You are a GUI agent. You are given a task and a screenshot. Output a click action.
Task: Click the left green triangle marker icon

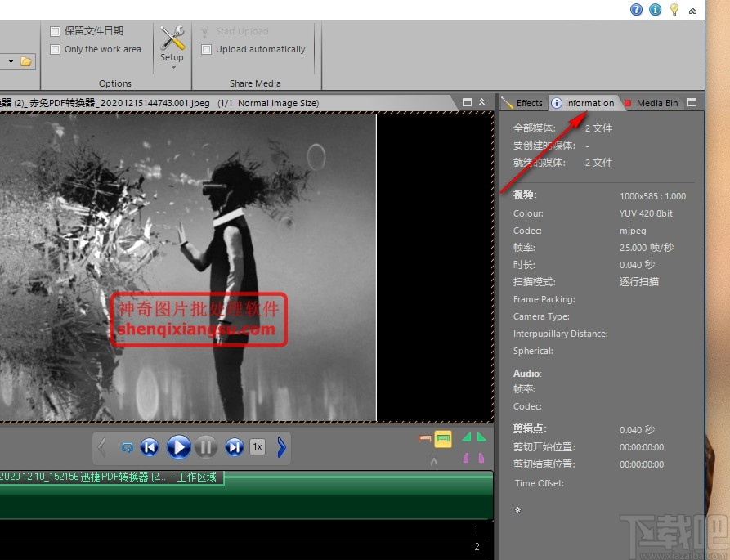tap(467, 437)
